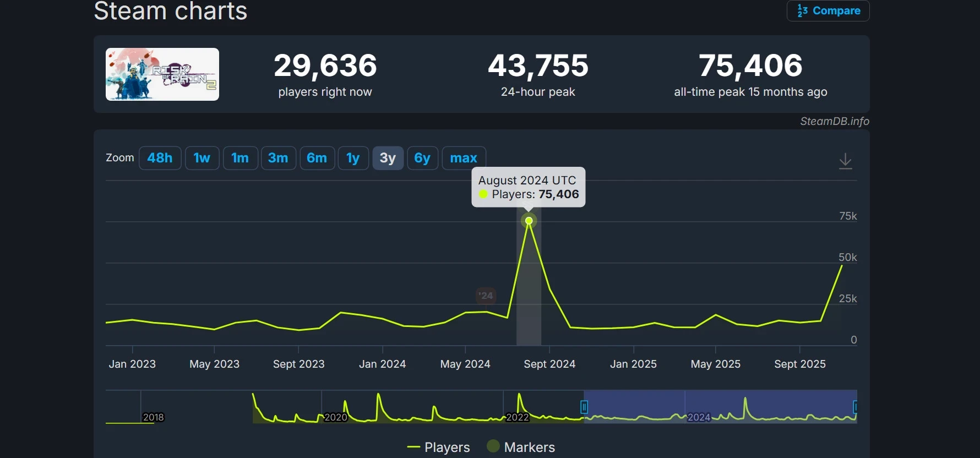Click the left navigator range handle
Image resolution: width=980 pixels, height=458 pixels.
[584, 407]
